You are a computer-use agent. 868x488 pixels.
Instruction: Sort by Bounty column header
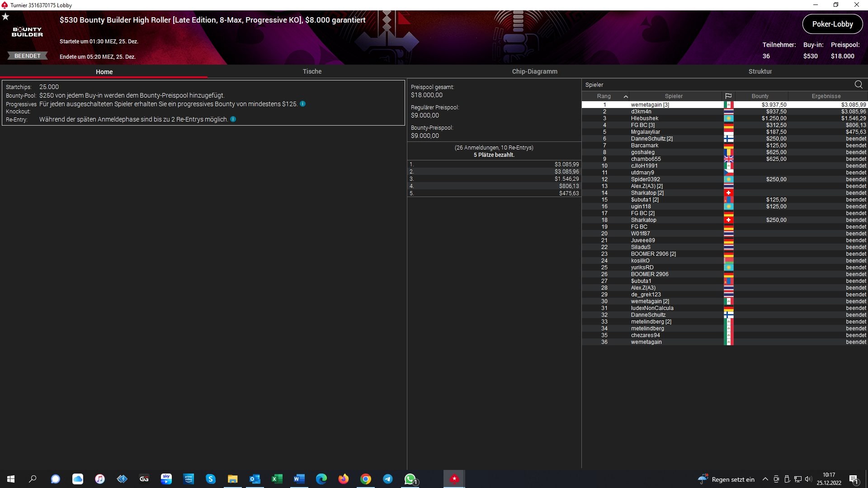760,96
